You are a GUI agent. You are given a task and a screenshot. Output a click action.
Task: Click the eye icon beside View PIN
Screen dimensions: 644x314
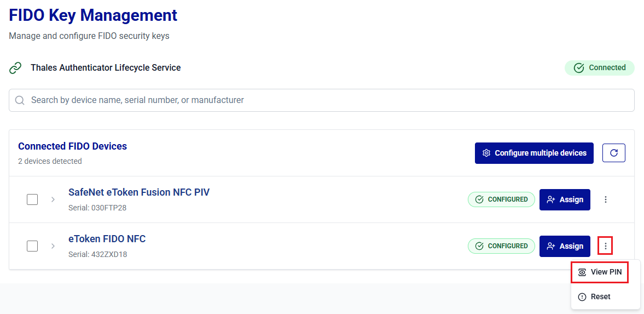582,272
